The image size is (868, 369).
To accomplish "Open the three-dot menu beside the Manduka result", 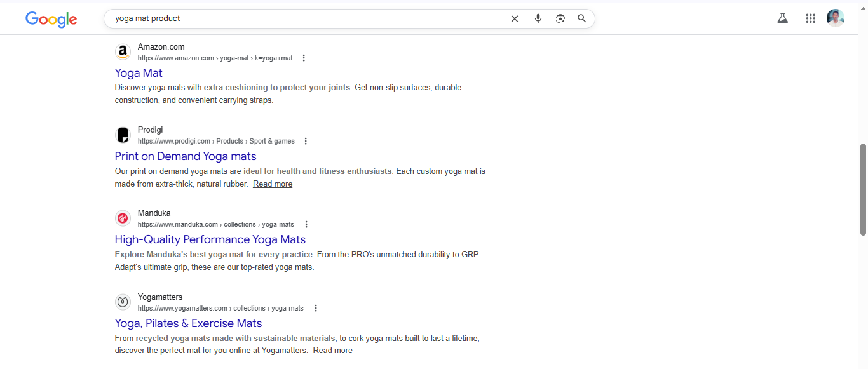I will pyautogui.click(x=306, y=224).
